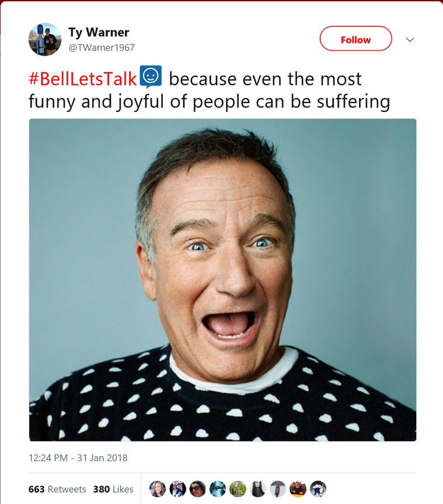
Task: Open the tweet options chevron dropdown
Action: (x=410, y=40)
